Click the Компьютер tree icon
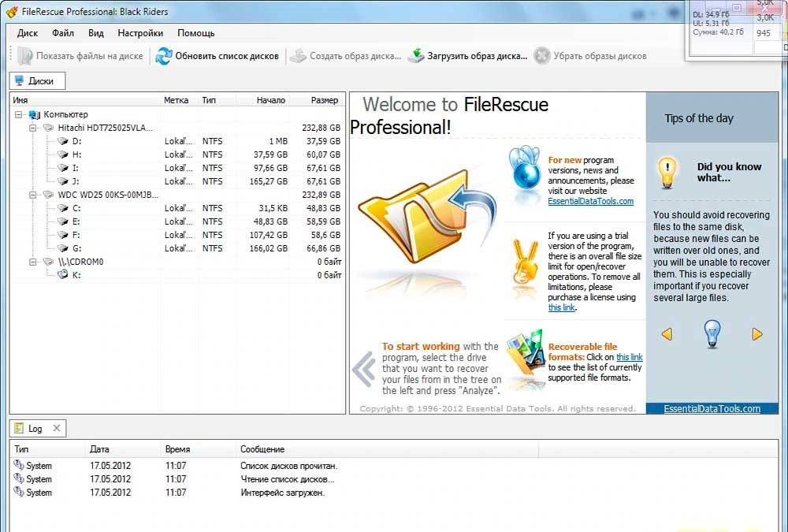This screenshot has width=788, height=532. (x=34, y=114)
